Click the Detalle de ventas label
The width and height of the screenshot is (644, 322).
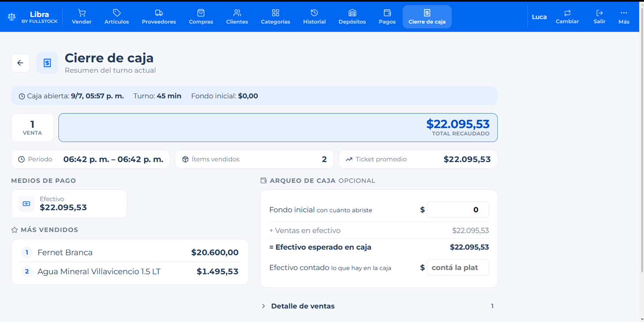[303, 306]
